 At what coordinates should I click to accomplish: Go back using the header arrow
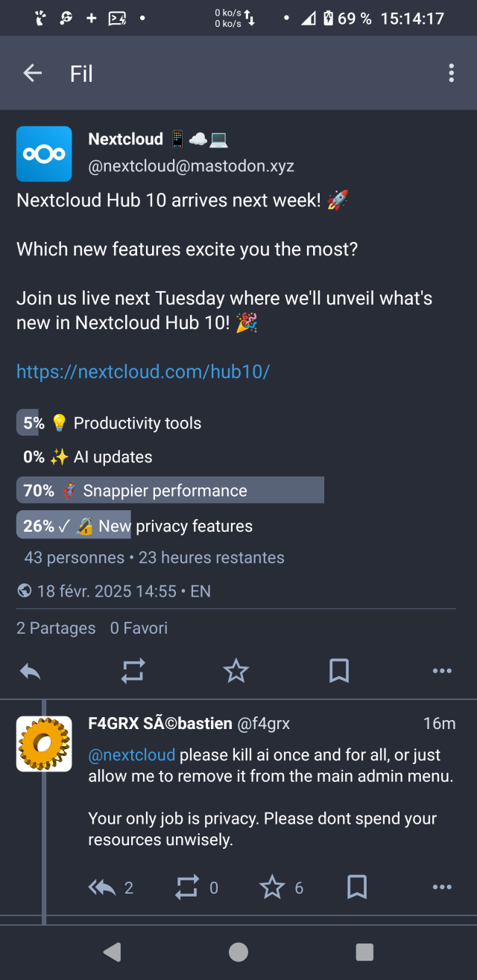(32, 73)
